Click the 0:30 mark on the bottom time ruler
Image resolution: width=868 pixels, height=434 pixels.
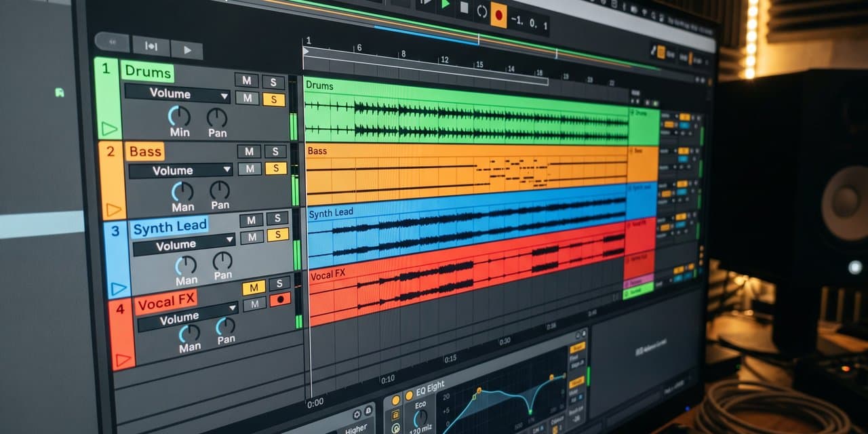[505, 341]
